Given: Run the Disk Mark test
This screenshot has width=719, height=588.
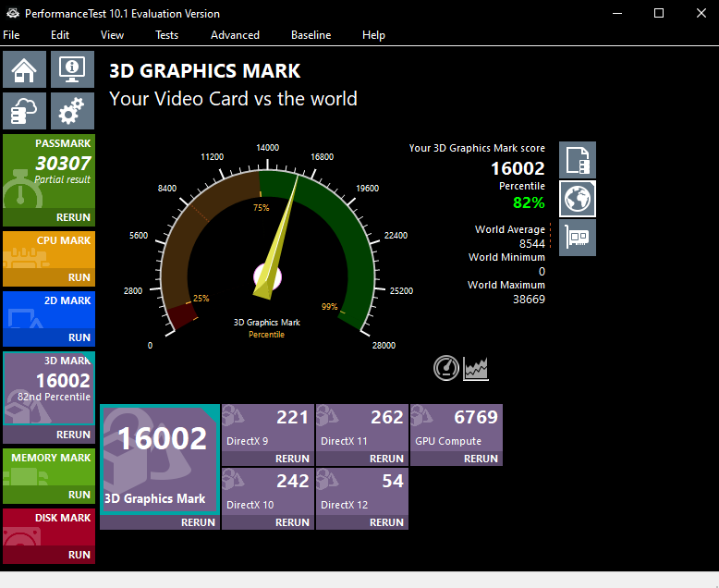Looking at the screenshot, I should click(x=79, y=555).
